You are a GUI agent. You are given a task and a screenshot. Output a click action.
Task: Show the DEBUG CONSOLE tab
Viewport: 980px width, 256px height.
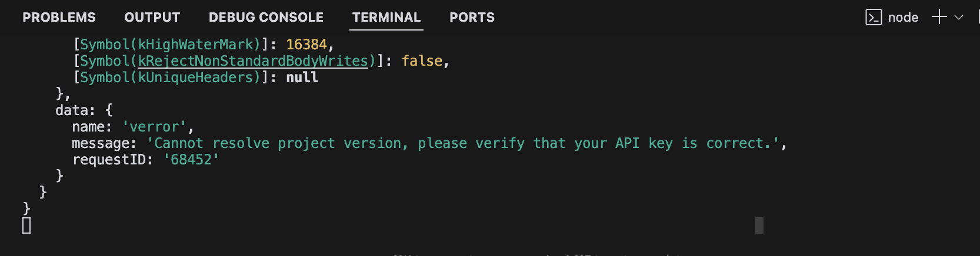pos(266,18)
